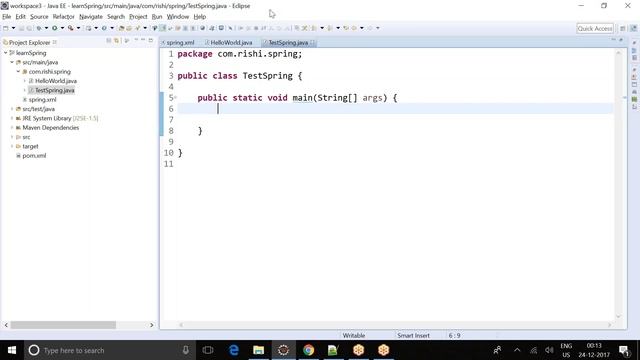This screenshot has width=640, height=360.
Task: Collapse the com.rishi.spring package
Action: click(18, 71)
